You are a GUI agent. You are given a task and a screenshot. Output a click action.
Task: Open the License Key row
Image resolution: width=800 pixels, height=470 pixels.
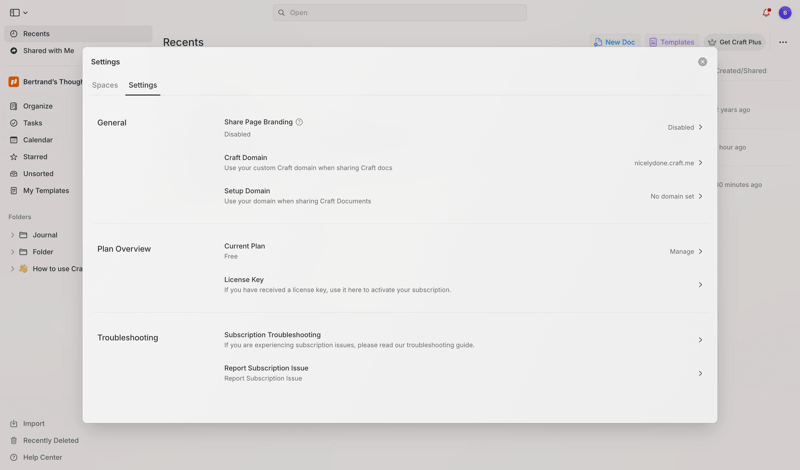(x=463, y=285)
